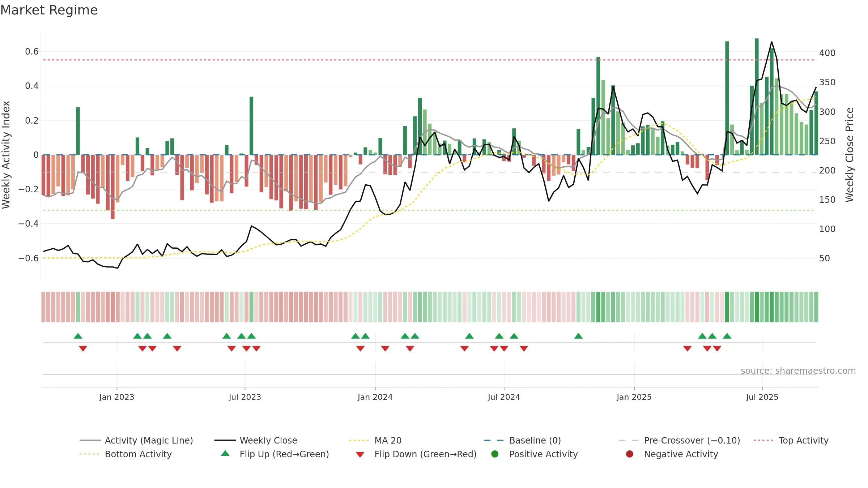Click the red Flip Down triangle in legend
Image resolution: width=868 pixels, height=488 pixels.
click(x=360, y=455)
